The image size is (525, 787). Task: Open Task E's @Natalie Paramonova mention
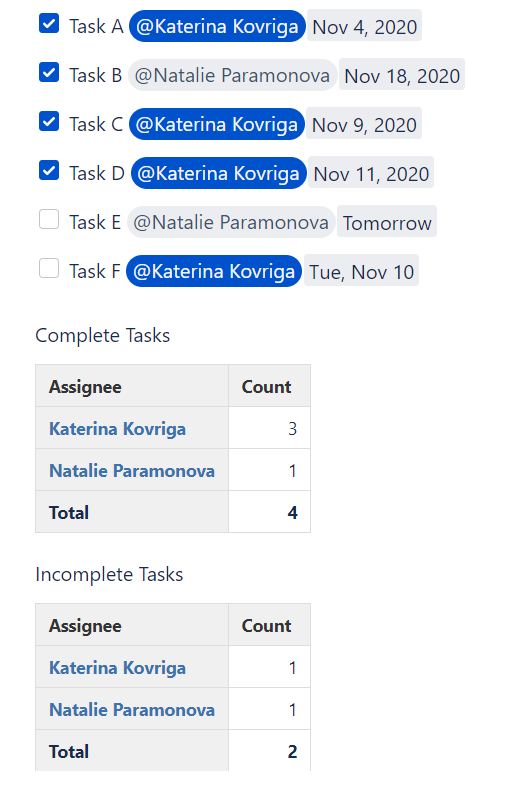tap(231, 222)
